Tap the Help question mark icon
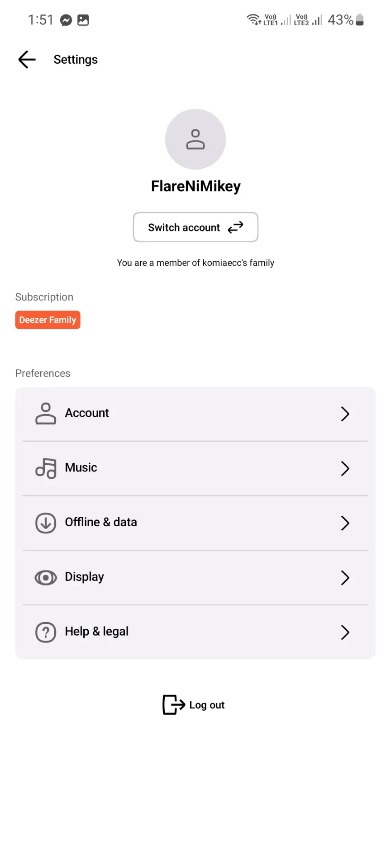The width and height of the screenshot is (391, 868). click(46, 632)
